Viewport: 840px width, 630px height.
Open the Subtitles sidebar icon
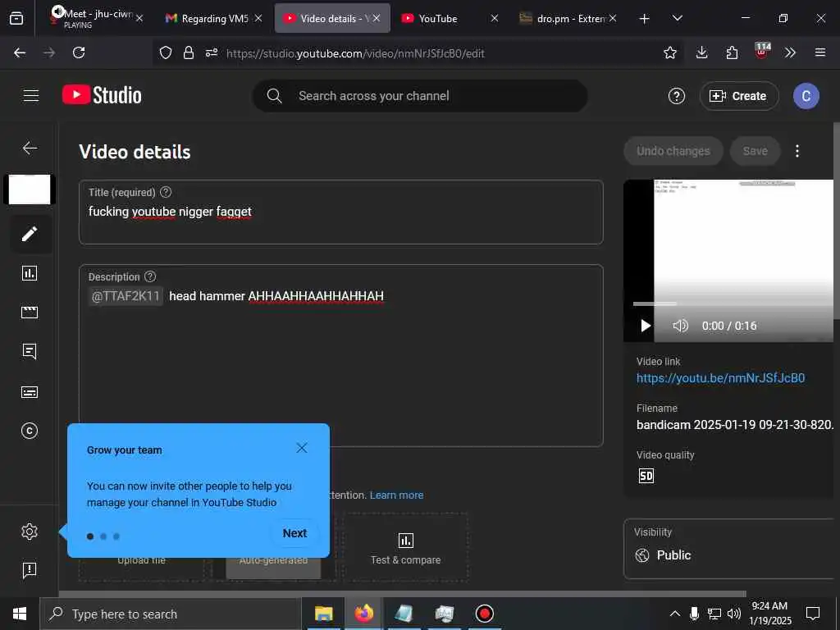[x=30, y=392]
